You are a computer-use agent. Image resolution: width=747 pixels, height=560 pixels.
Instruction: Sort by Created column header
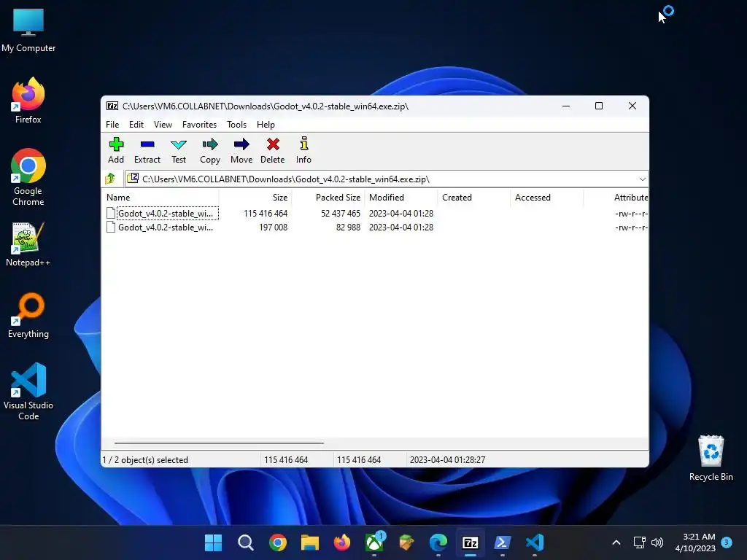(x=474, y=197)
